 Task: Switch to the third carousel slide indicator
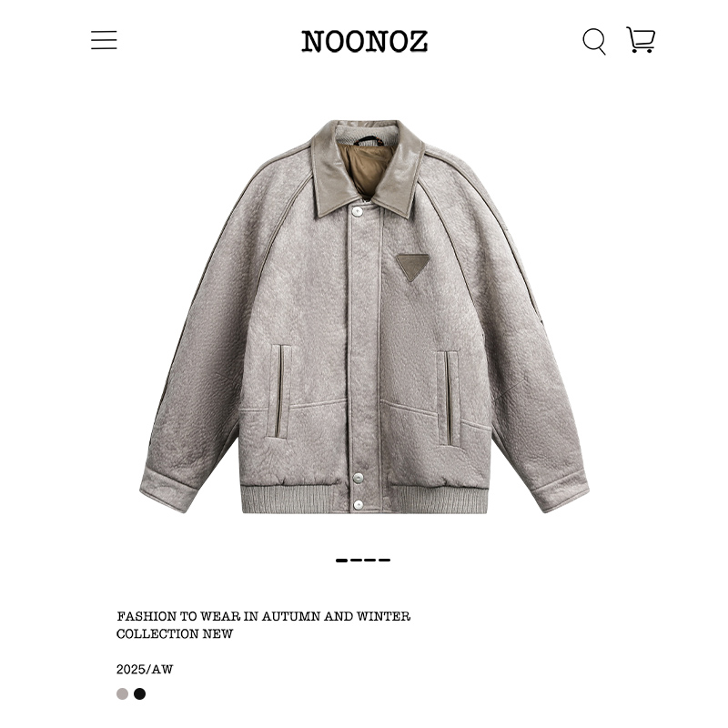370,561
